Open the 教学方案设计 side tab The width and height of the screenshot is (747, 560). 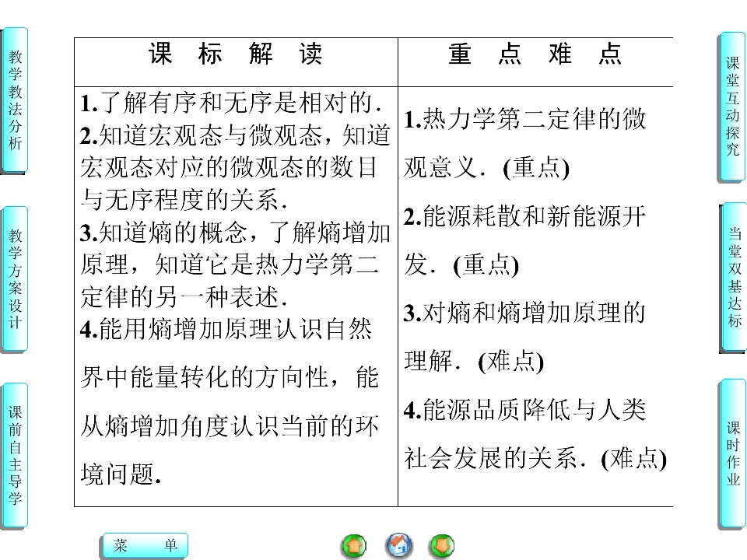click(16, 279)
